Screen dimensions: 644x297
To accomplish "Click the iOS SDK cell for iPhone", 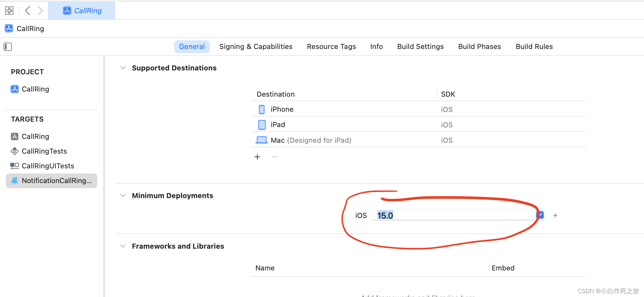I will (447, 109).
